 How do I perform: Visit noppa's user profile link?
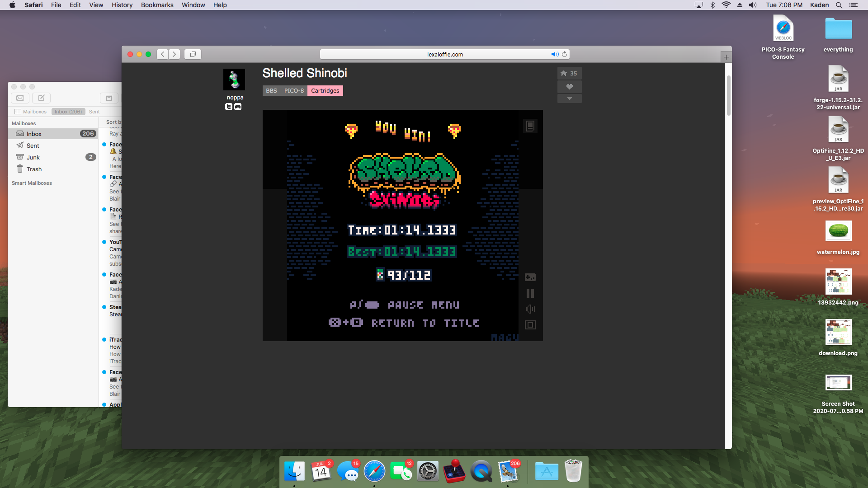click(235, 98)
